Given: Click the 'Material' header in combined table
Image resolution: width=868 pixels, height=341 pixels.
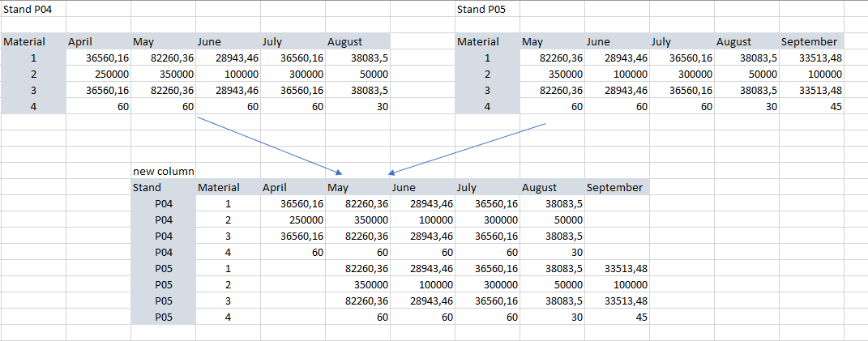Looking at the screenshot, I should coord(228,187).
